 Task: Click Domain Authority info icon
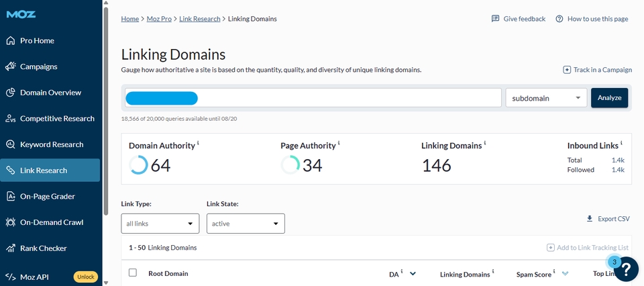pos(198,143)
